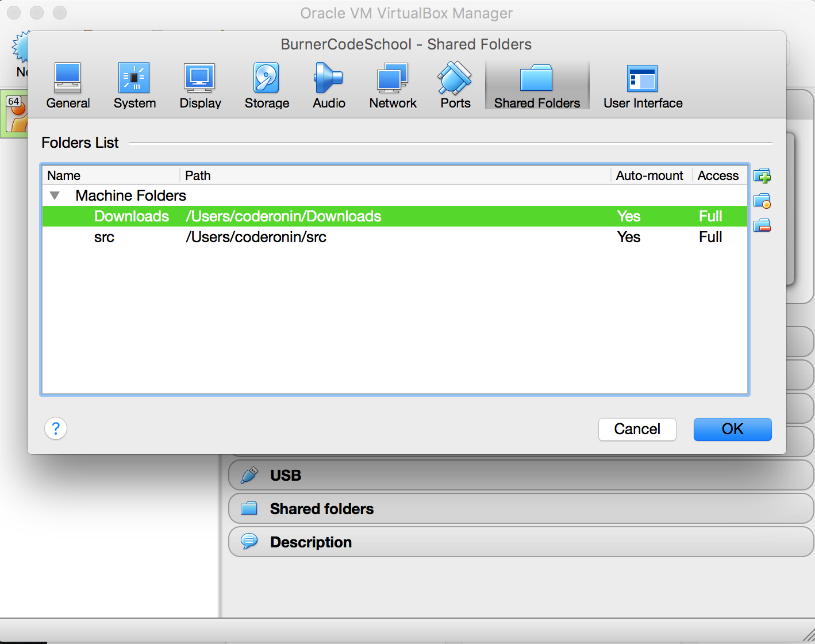Open the System settings pane
Screen dimensions: 815x644
134,86
